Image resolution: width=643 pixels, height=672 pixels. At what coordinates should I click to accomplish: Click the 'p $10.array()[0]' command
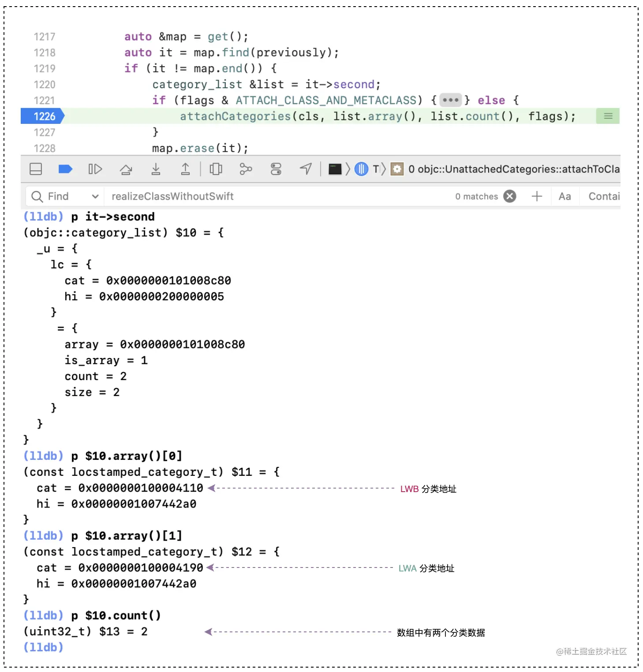127,456
